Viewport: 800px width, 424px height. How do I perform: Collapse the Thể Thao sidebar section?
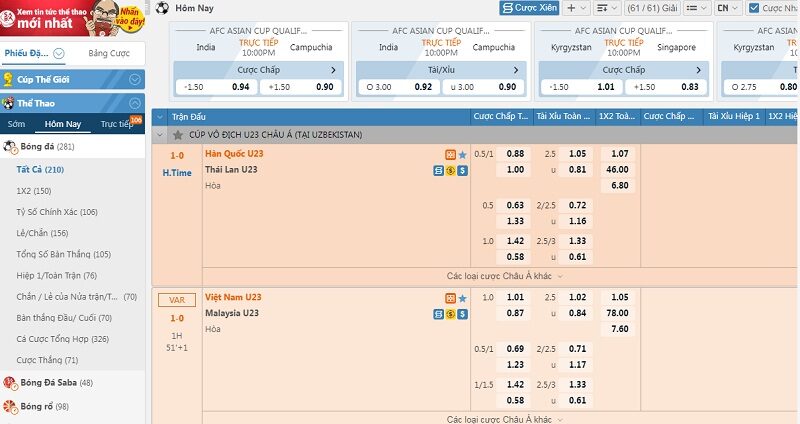[137, 103]
